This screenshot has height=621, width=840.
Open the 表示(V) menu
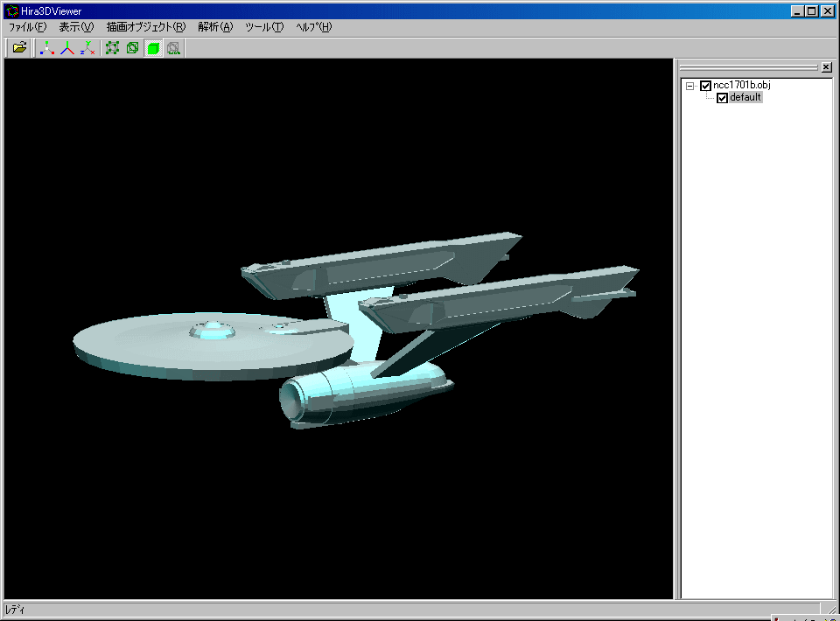coord(76,27)
